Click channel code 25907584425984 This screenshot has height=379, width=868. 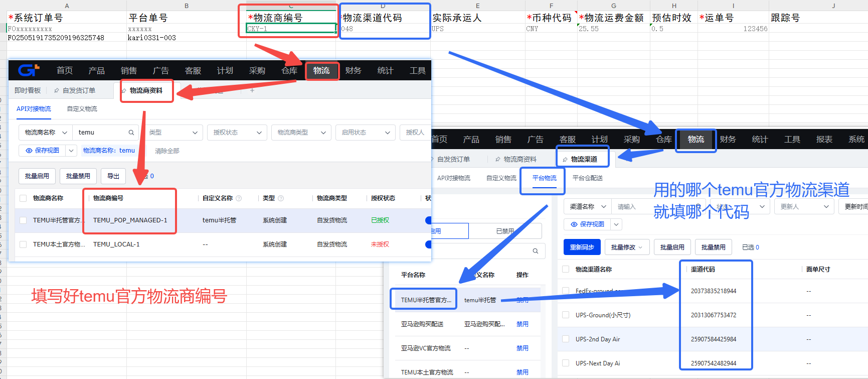(x=714, y=339)
